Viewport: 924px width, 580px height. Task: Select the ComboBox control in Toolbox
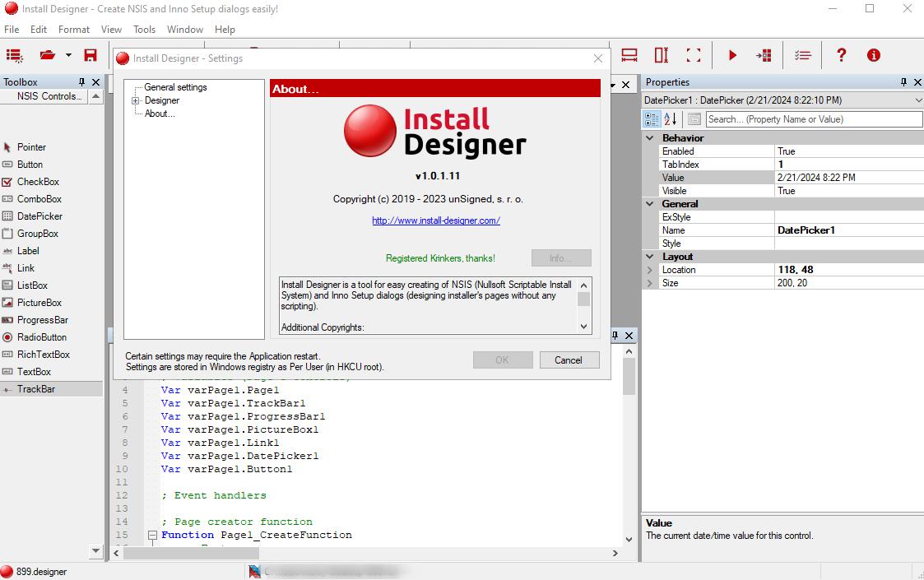(x=39, y=199)
